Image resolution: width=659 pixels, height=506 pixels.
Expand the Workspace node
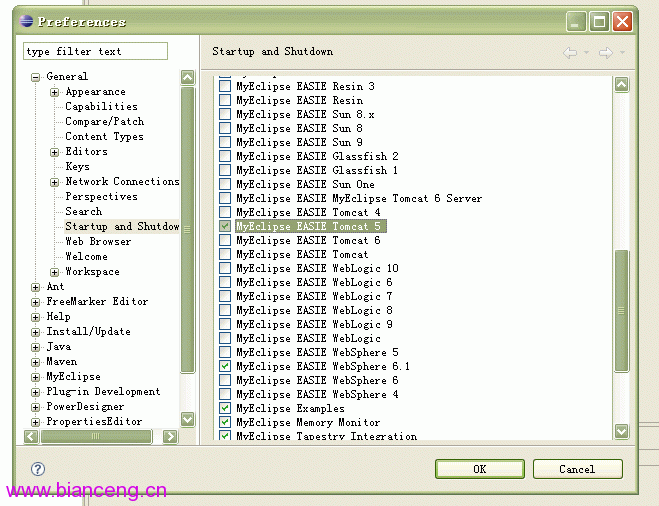pyautogui.click(x=54, y=272)
